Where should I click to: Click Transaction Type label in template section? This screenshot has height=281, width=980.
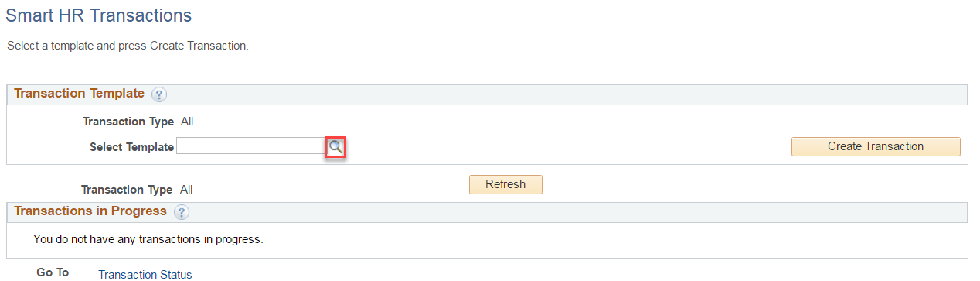coord(128,122)
